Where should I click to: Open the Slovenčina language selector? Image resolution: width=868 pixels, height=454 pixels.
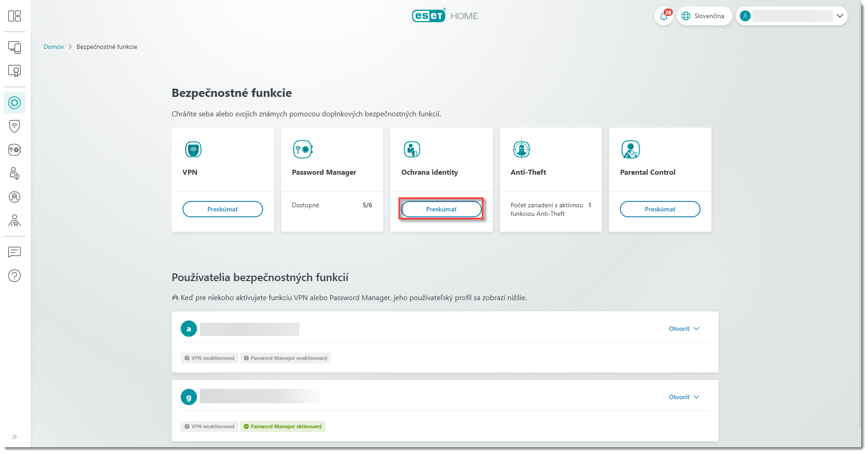[x=704, y=16]
